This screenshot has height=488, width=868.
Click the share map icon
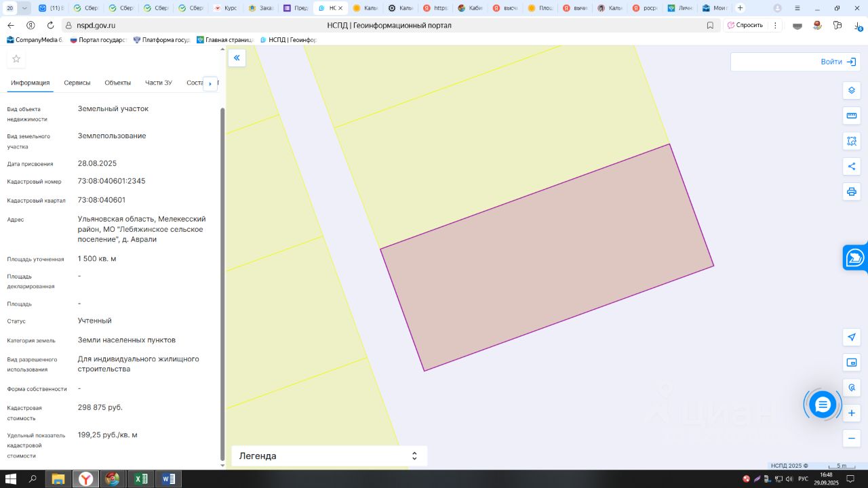click(852, 167)
